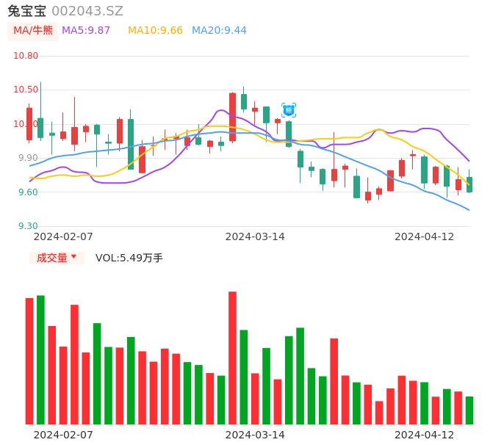Click the 2024-02-07 date under volume chart

[63, 435]
